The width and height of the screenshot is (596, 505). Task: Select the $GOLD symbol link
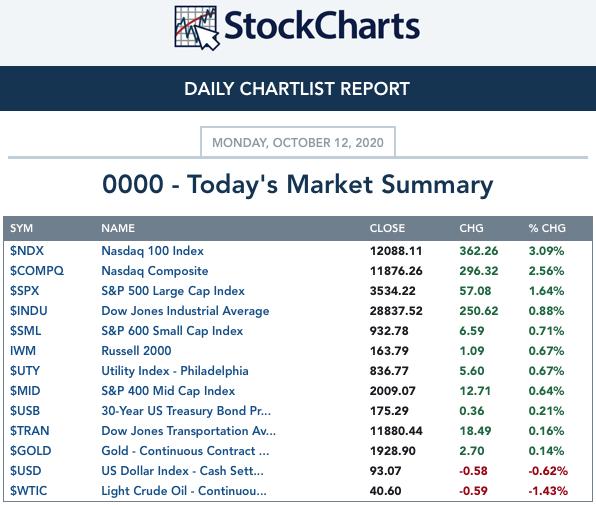pos(30,451)
